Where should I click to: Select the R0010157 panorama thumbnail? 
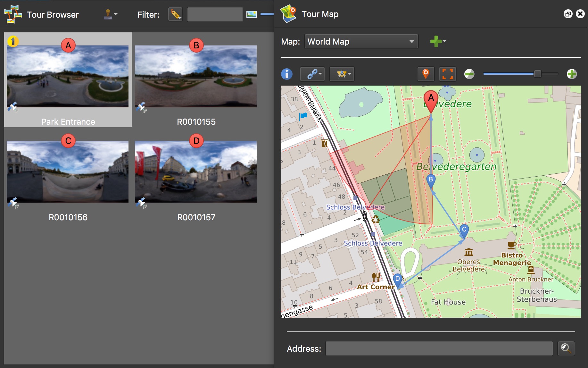tap(196, 172)
